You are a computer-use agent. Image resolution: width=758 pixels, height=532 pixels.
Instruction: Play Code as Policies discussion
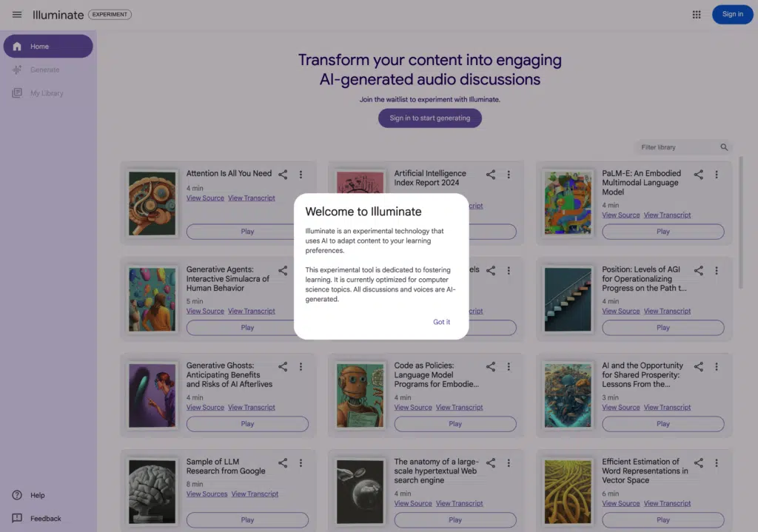(x=455, y=424)
